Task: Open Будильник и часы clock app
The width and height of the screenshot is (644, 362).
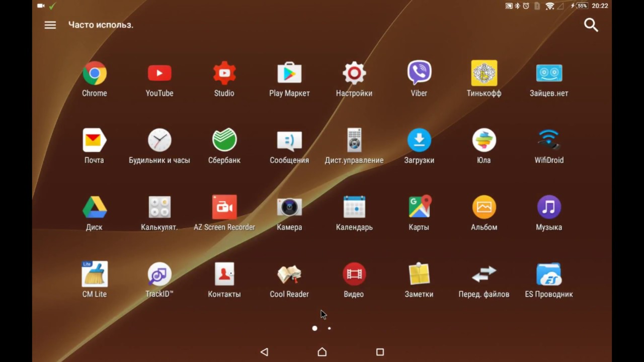Action: (159, 140)
